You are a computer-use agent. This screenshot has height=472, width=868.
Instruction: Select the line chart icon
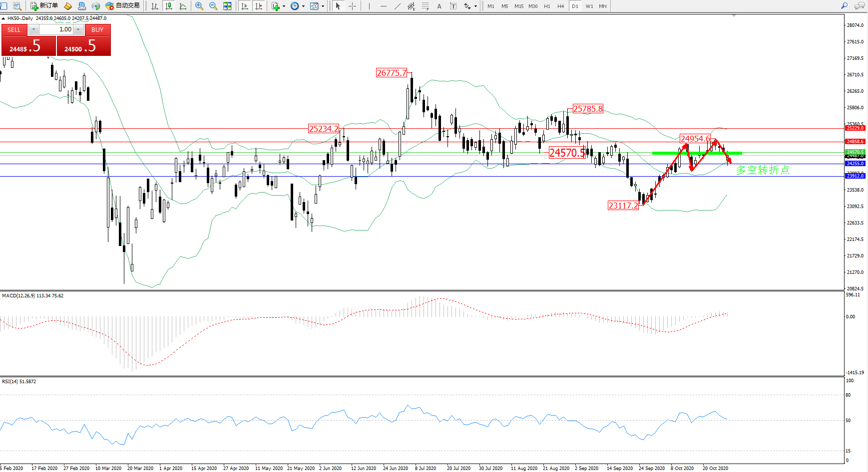(x=183, y=6)
